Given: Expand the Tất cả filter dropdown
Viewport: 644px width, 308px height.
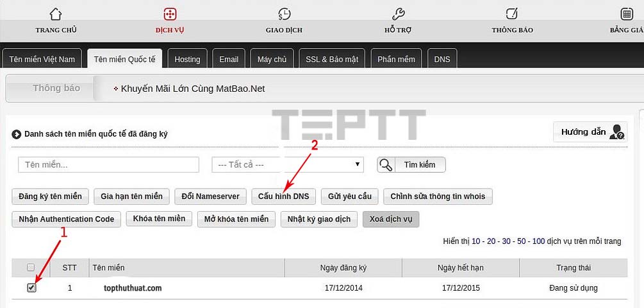Looking at the screenshot, I should 288,165.
